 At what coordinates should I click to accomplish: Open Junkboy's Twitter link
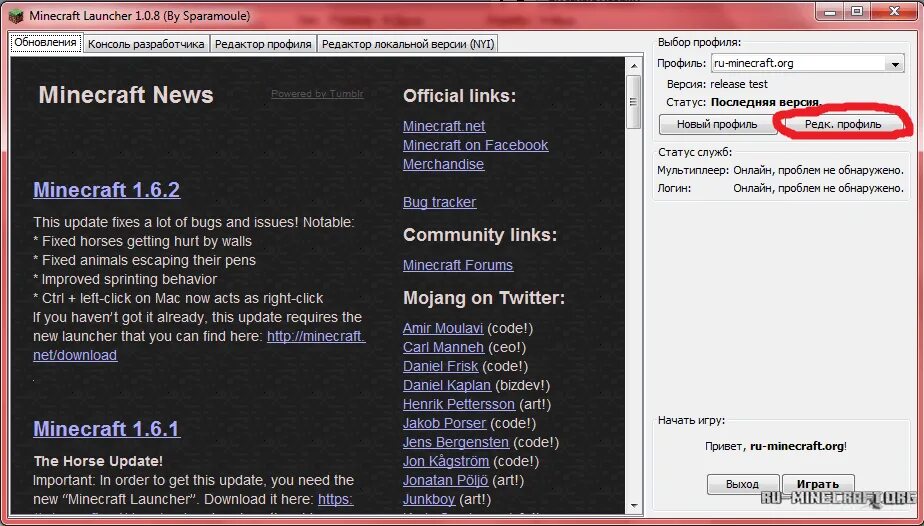[x=429, y=499]
